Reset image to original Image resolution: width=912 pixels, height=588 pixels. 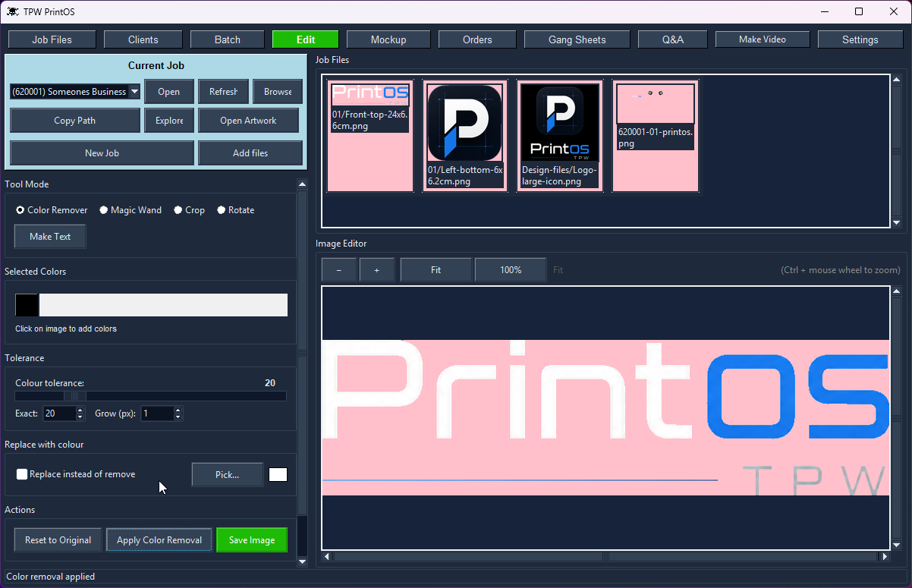[x=58, y=540]
